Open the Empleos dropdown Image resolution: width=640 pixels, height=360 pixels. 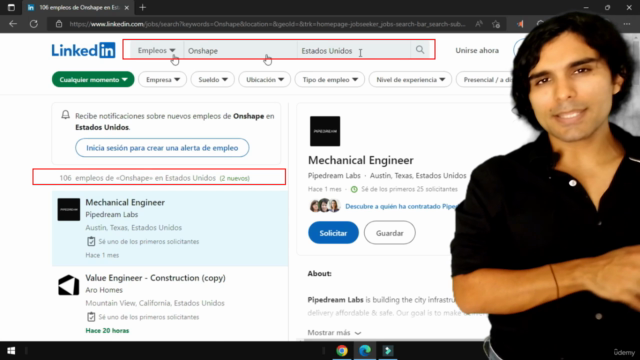[x=156, y=51]
